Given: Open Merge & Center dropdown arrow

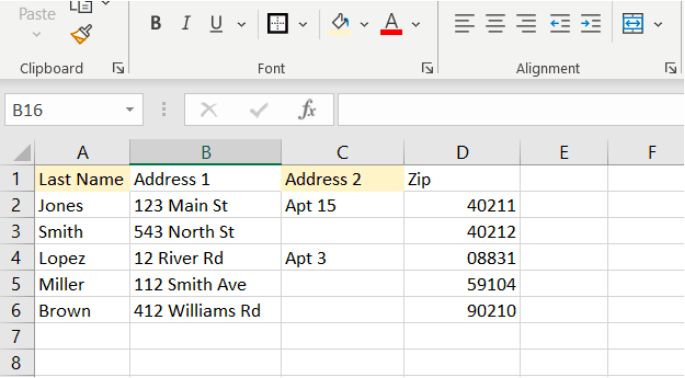Looking at the screenshot, I should tap(658, 24).
